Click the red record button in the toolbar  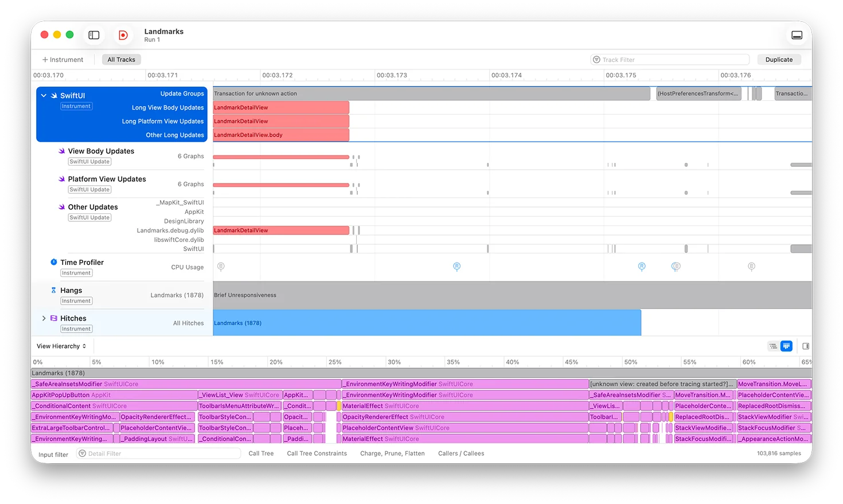tap(123, 35)
